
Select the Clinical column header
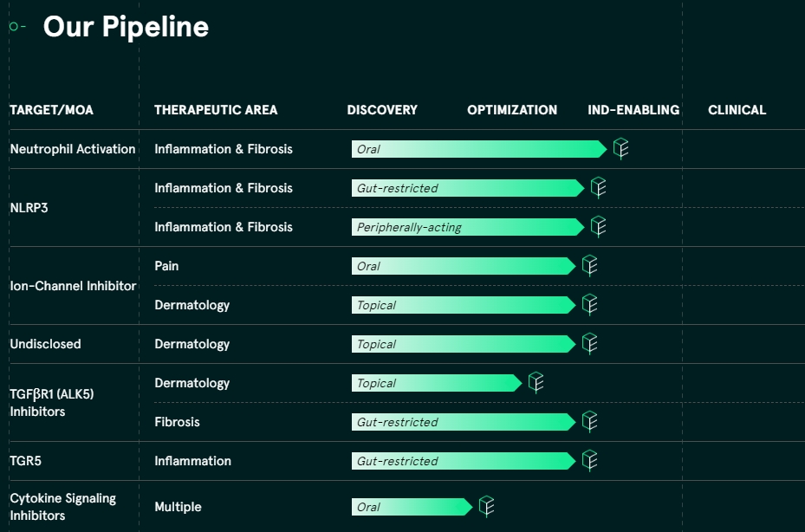737,110
